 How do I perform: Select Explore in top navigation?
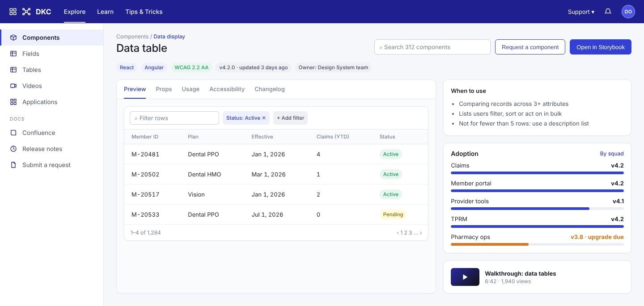point(75,12)
